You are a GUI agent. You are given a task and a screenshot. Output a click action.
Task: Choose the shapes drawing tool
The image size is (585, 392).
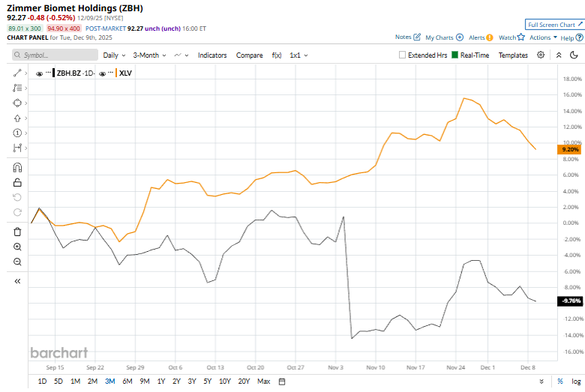(x=17, y=103)
